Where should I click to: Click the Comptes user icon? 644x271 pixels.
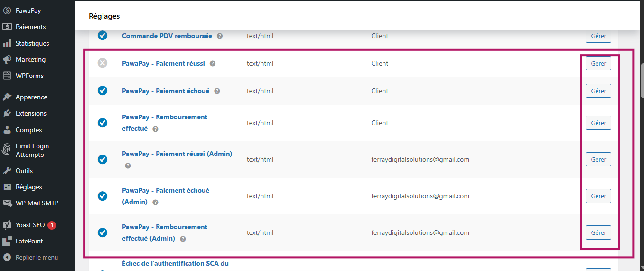tap(7, 130)
